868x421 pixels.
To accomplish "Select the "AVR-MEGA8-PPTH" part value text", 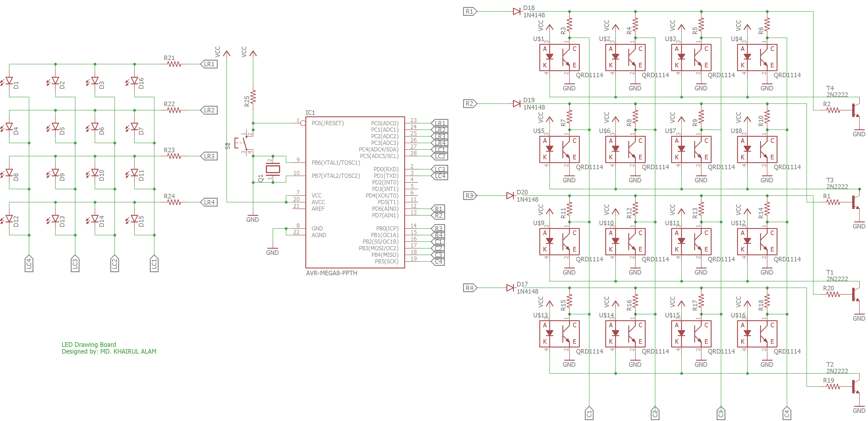I will click(x=332, y=273).
